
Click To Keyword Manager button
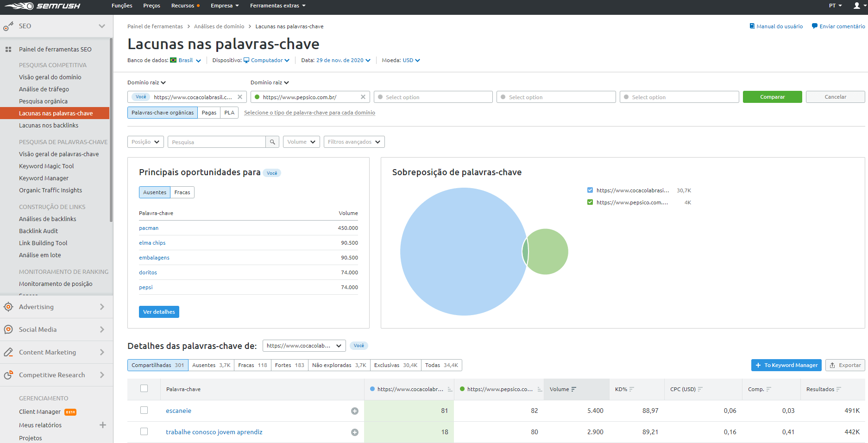[x=786, y=365]
